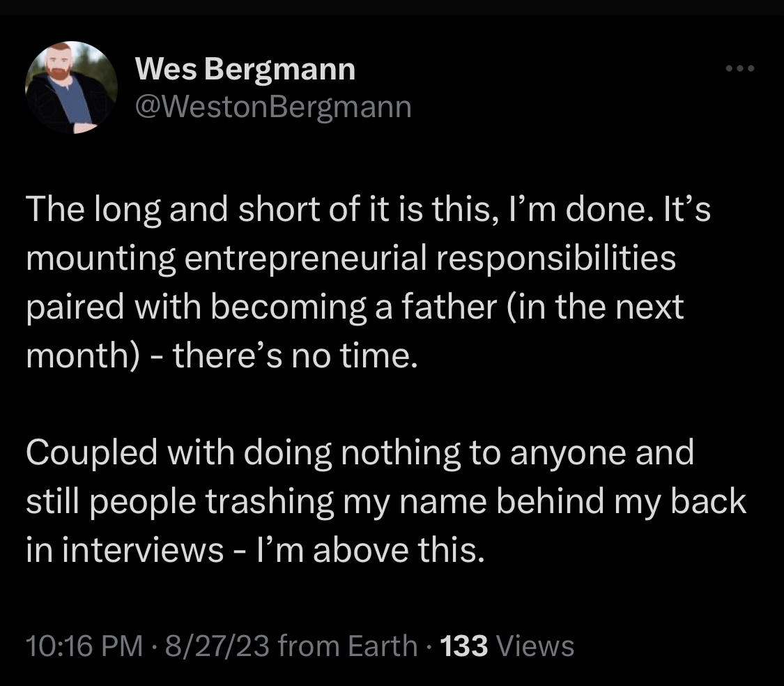Click the line starting "Coupled with doing nothing"

tap(360, 453)
